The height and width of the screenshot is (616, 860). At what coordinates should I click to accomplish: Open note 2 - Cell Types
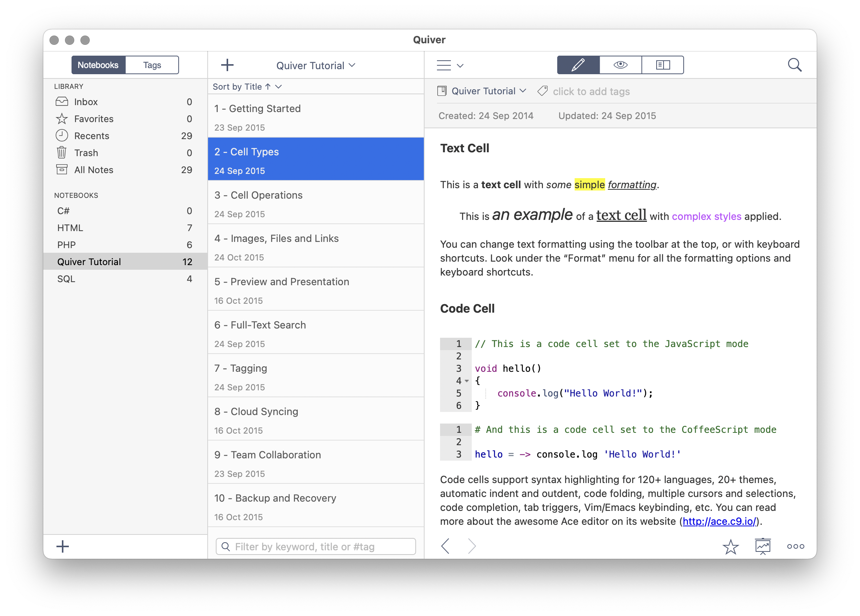click(x=316, y=159)
